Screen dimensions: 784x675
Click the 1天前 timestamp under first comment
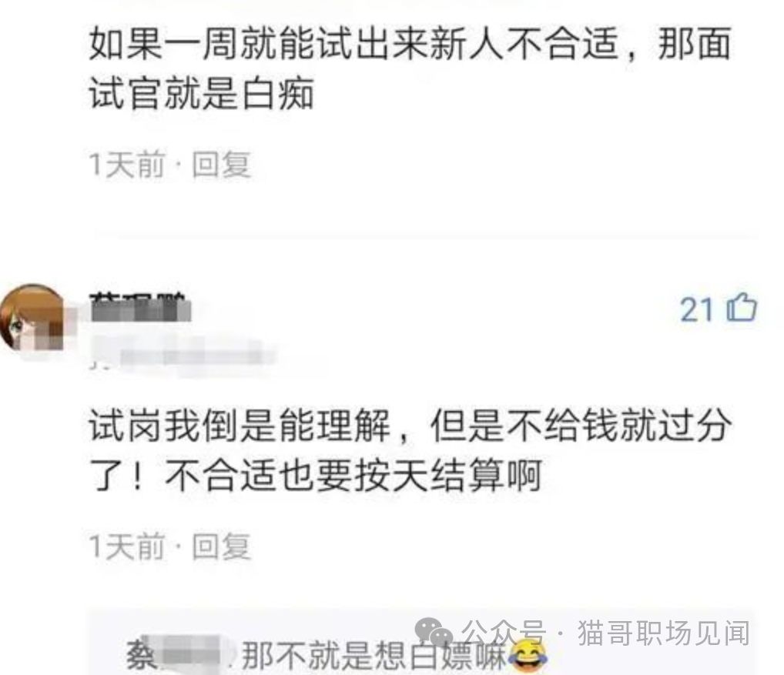coord(126,165)
